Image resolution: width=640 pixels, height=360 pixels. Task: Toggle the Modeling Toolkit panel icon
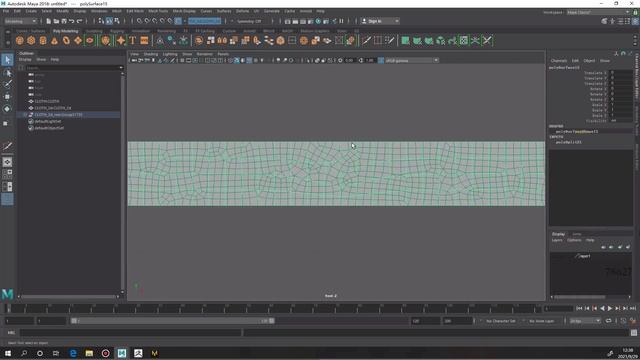coord(604,21)
